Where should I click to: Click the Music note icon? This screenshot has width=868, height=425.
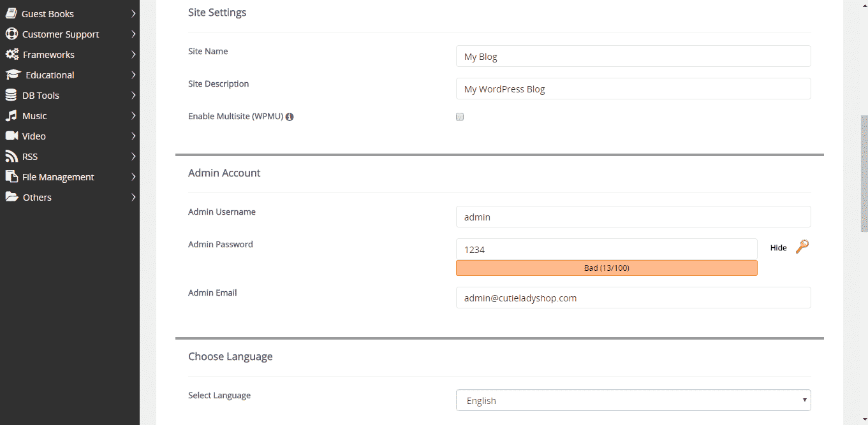tap(11, 115)
